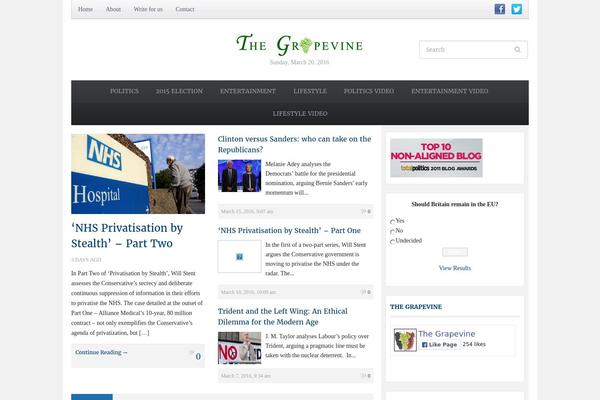The image size is (600, 400).
Task: Open The Grapevine Facebook page title link
Action: [x=447, y=334]
